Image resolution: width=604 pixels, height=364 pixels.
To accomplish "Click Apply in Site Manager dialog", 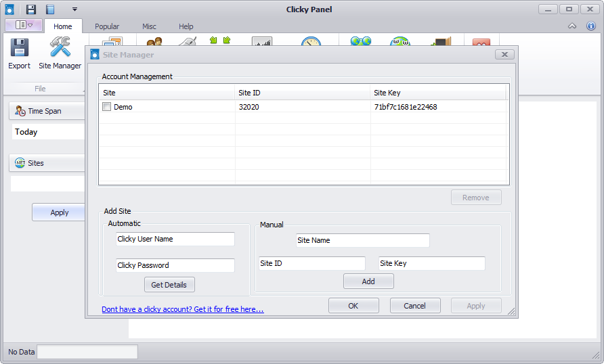I will [476, 306].
